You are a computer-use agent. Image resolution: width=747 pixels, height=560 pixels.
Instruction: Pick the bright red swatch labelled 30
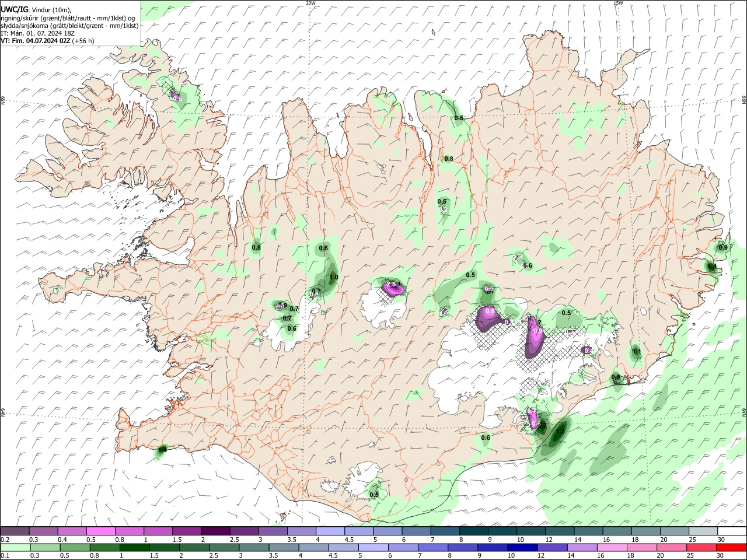coord(731,547)
